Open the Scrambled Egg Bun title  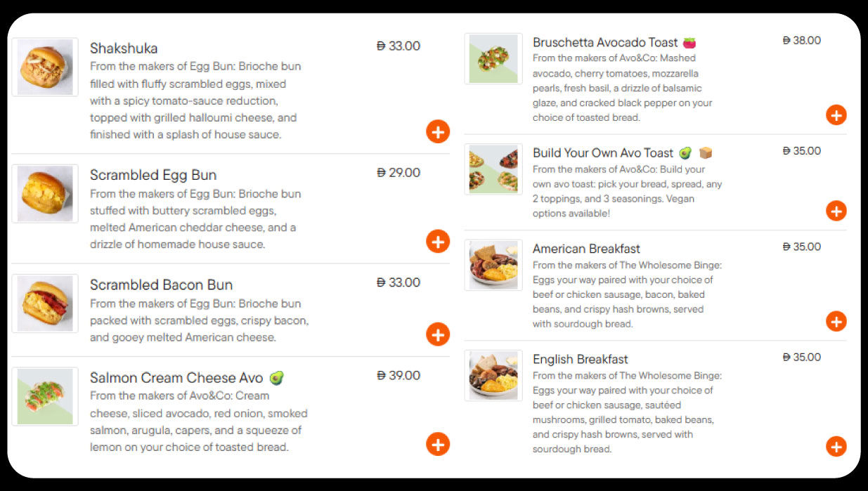[x=153, y=175]
